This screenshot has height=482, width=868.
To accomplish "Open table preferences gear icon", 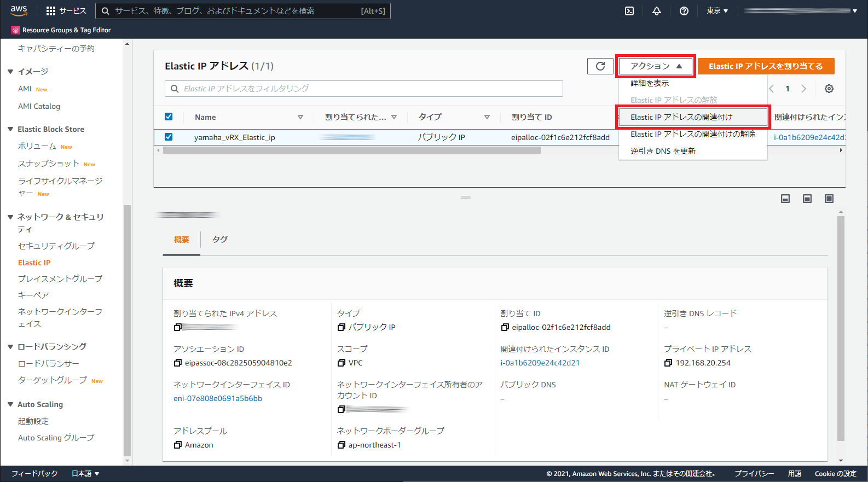I will tap(829, 89).
